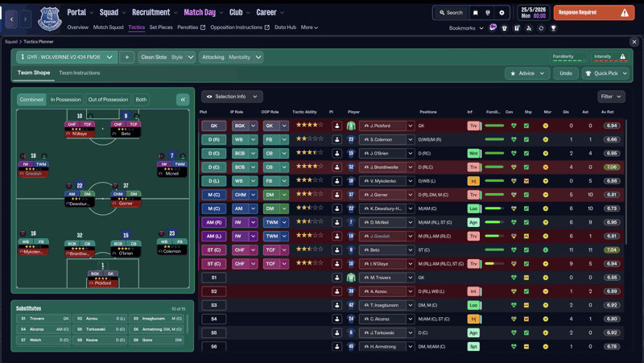
Task: Click the Familiarity indicator bar
Action: click(x=569, y=57)
